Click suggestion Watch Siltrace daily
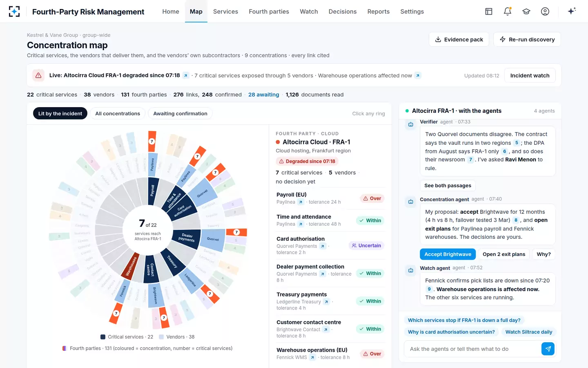Viewport: 588px width, 368px height. point(529,332)
